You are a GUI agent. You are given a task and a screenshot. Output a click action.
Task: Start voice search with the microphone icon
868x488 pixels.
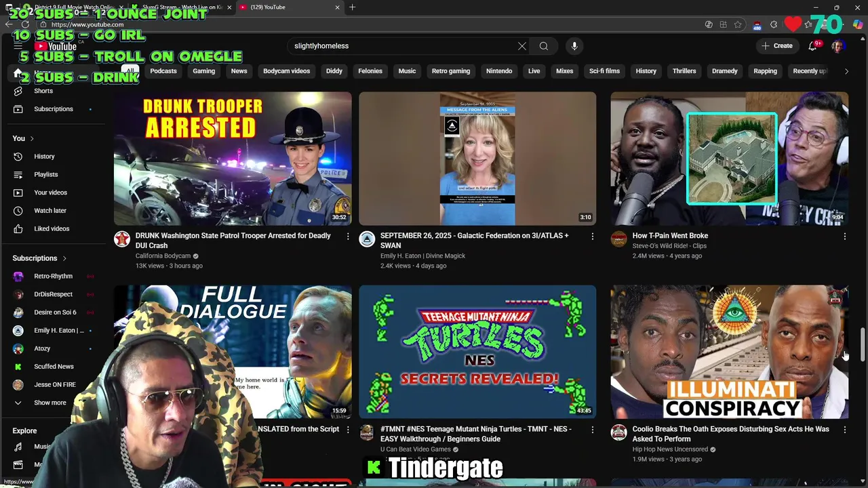pos(574,46)
